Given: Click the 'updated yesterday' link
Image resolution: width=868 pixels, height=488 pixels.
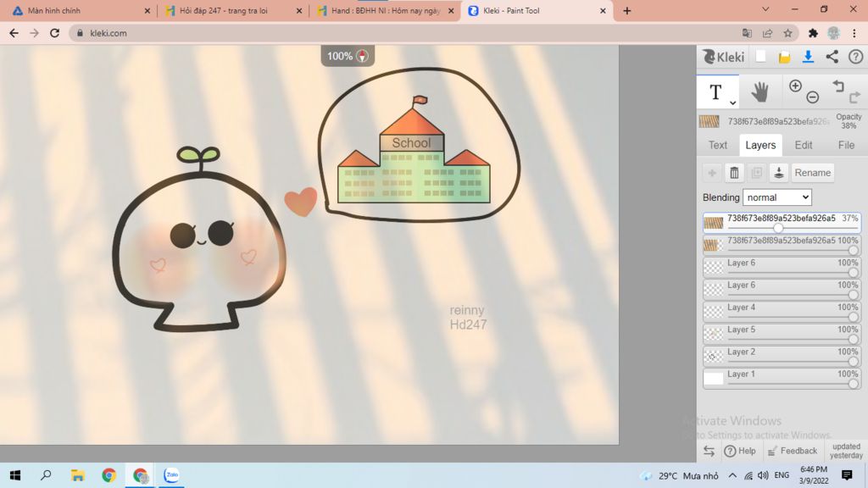Looking at the screenshot, I should click(x=847, y=451).
